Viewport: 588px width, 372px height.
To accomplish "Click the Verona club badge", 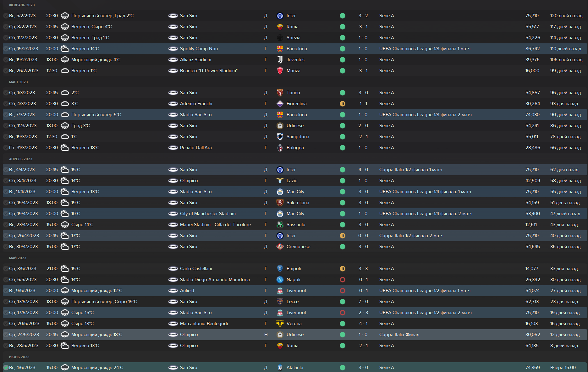I will (280, 324).
